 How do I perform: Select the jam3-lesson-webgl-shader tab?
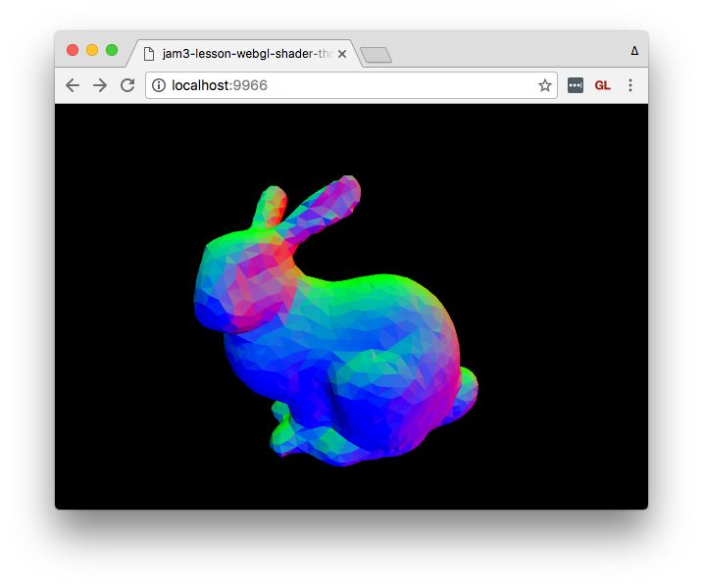(x=244, y=54)
